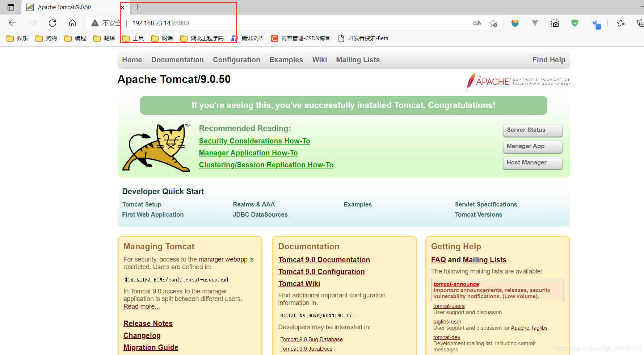This screenshot has width=644, height=355.
Task: Open the Configuration menu item
Action: pyautogui.click(x=236, y=60)
